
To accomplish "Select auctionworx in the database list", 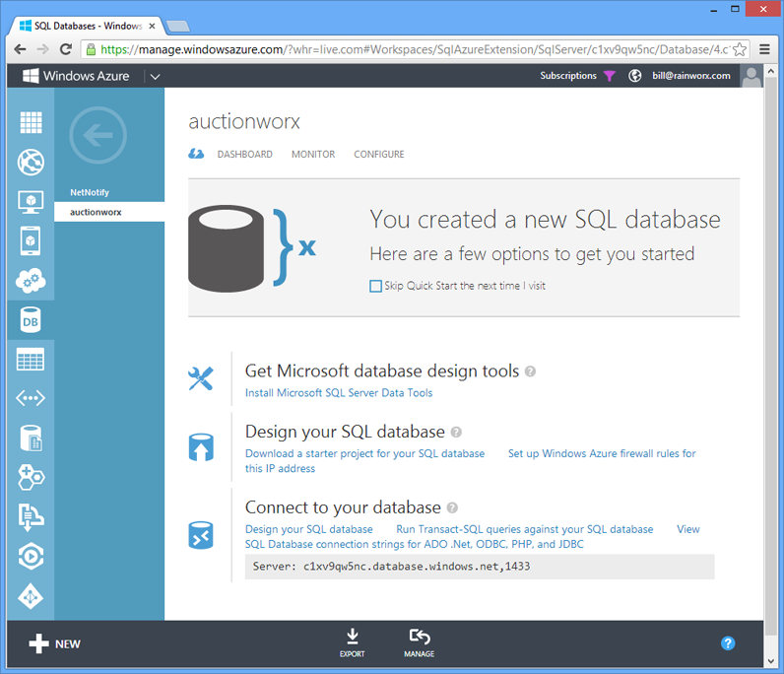I will click(109, 212).
